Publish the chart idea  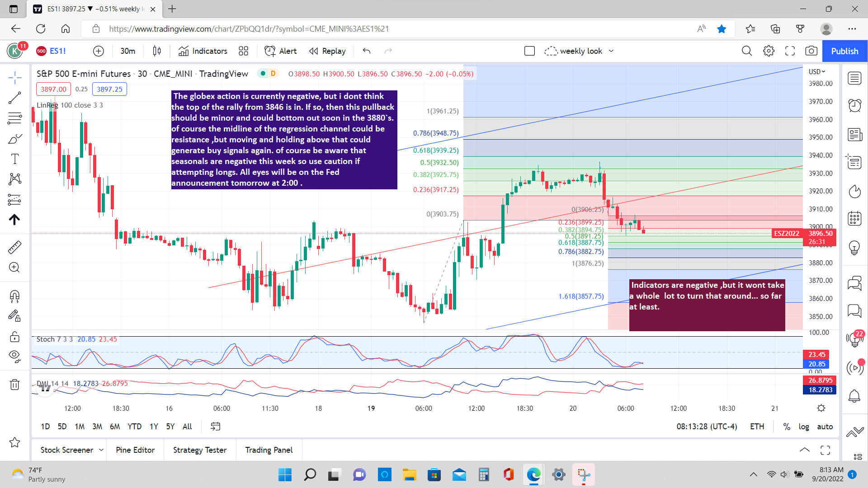click(x=844, y=51)
